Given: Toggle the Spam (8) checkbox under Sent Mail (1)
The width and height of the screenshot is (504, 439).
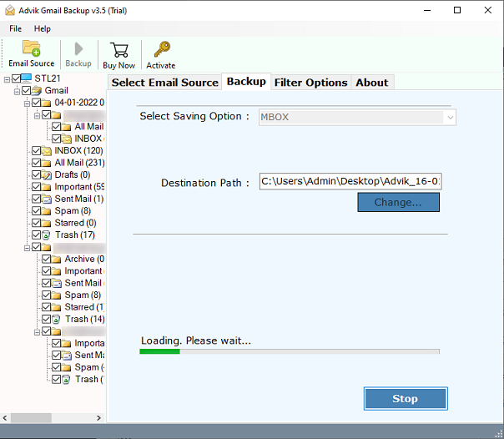Looking at the screenshot, I should [37, 211].
